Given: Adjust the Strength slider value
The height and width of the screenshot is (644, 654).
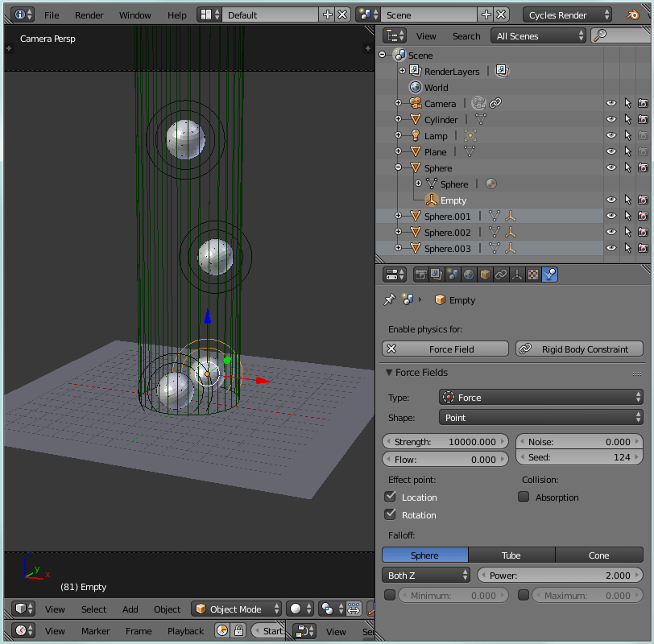Looking at the screenshot, I should (x=445, y=441).
